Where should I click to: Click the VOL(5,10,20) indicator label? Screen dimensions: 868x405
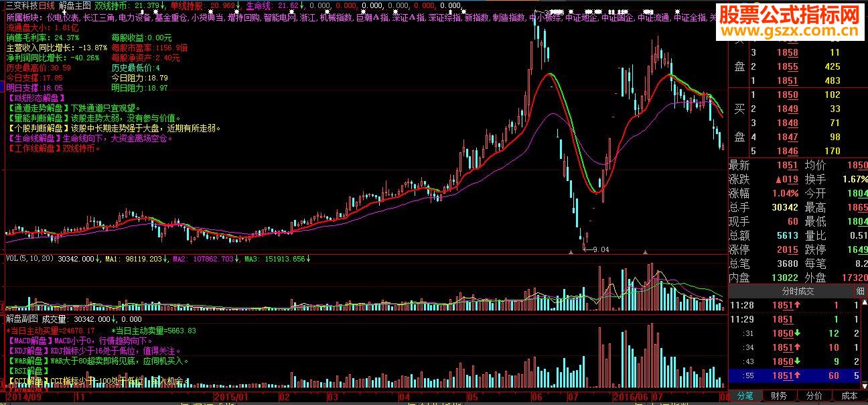29,258
